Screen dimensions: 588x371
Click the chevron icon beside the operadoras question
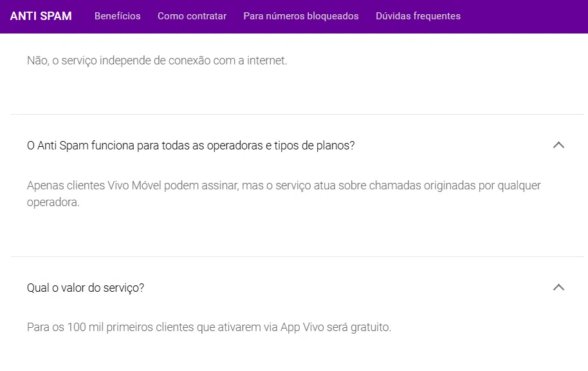tap(559, 145)
